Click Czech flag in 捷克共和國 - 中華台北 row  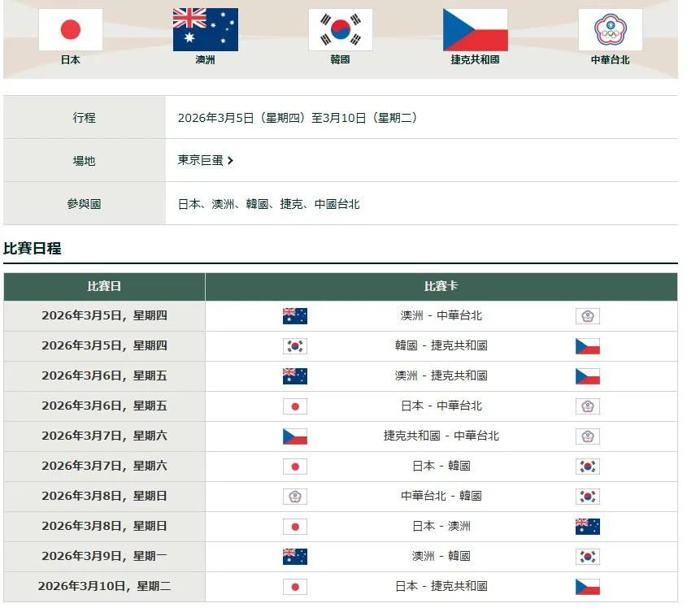pyautogui.click(x=295, y=436)
